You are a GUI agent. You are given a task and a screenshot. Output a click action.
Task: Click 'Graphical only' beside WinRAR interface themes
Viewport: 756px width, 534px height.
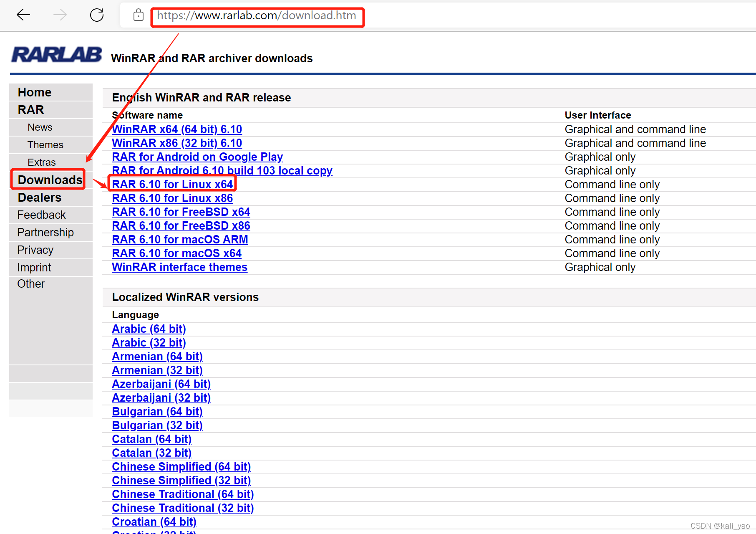[x=600, y=267]
